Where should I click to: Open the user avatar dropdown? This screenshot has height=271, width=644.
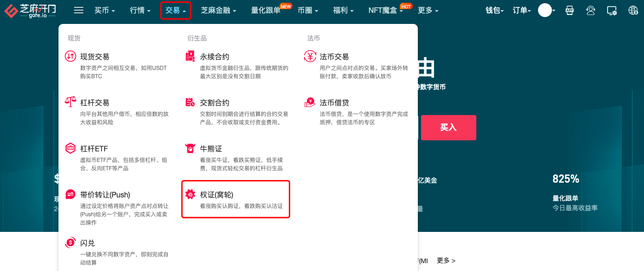[x=547, y=10]
